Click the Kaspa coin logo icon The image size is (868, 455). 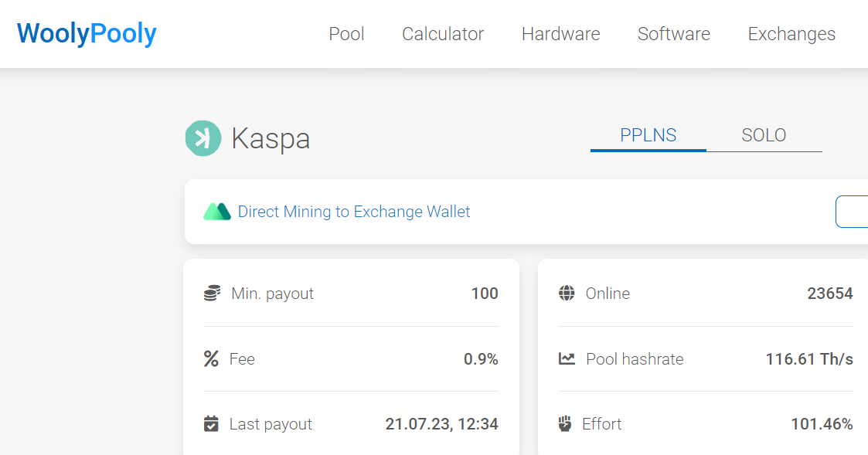coord(203,138)
